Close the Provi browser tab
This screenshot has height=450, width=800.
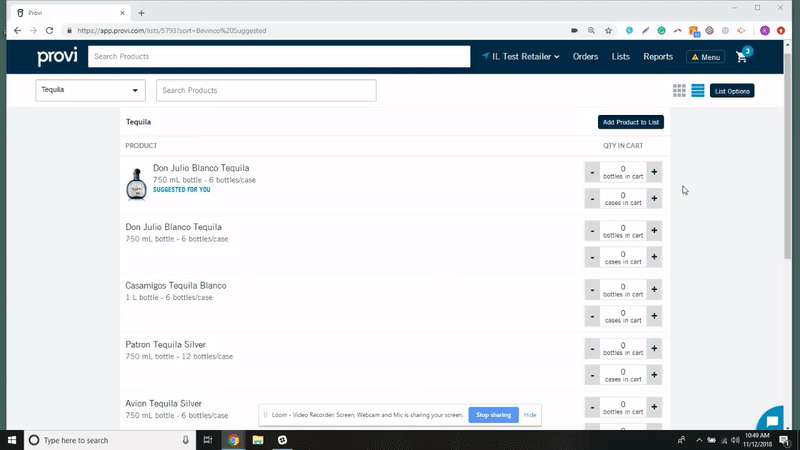(122, 13)
